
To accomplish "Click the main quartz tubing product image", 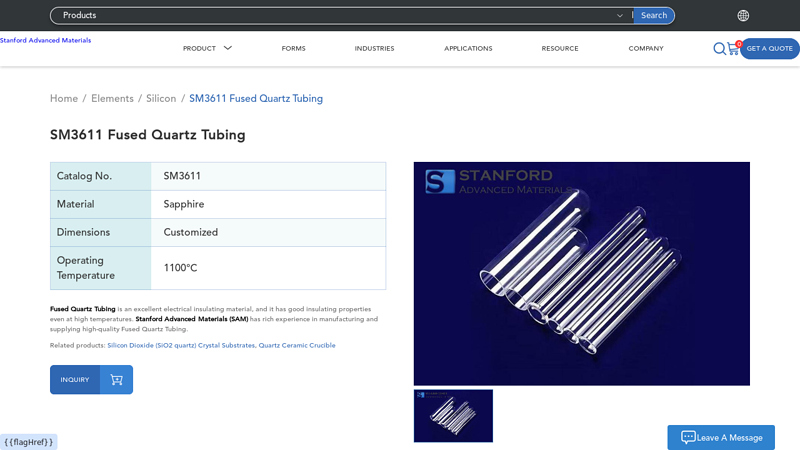I will click(x=582, y=273).
